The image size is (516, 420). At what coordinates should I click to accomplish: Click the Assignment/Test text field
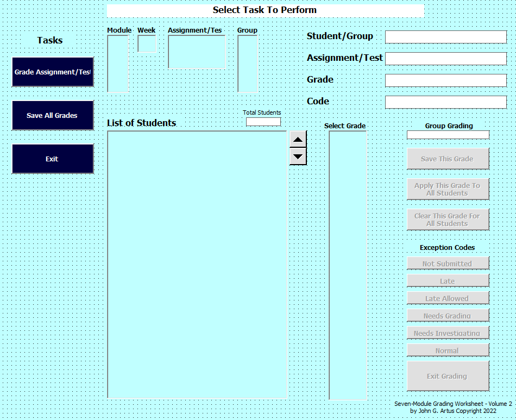[445, 59]
